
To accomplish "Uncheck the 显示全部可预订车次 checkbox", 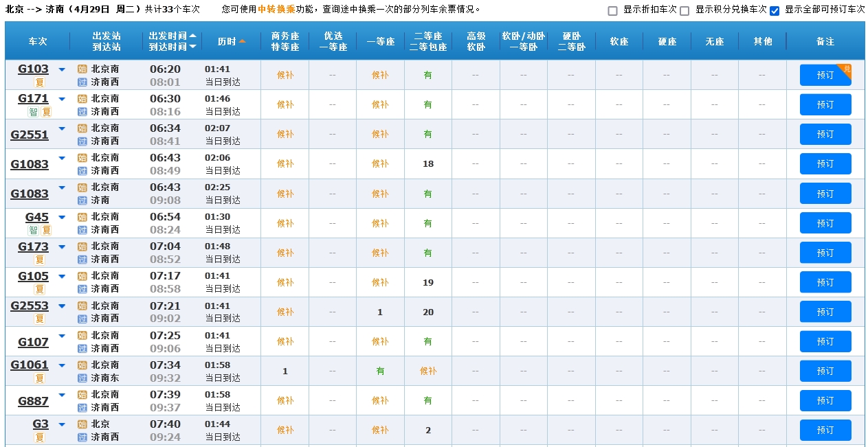I will (x=775, y=11).
